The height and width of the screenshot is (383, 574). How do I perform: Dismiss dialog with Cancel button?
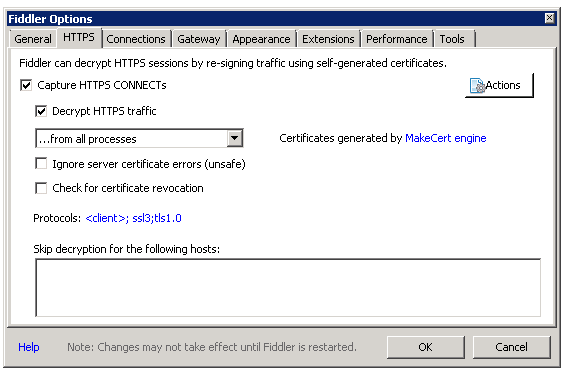pyautogui.click(x=511, y=347)
